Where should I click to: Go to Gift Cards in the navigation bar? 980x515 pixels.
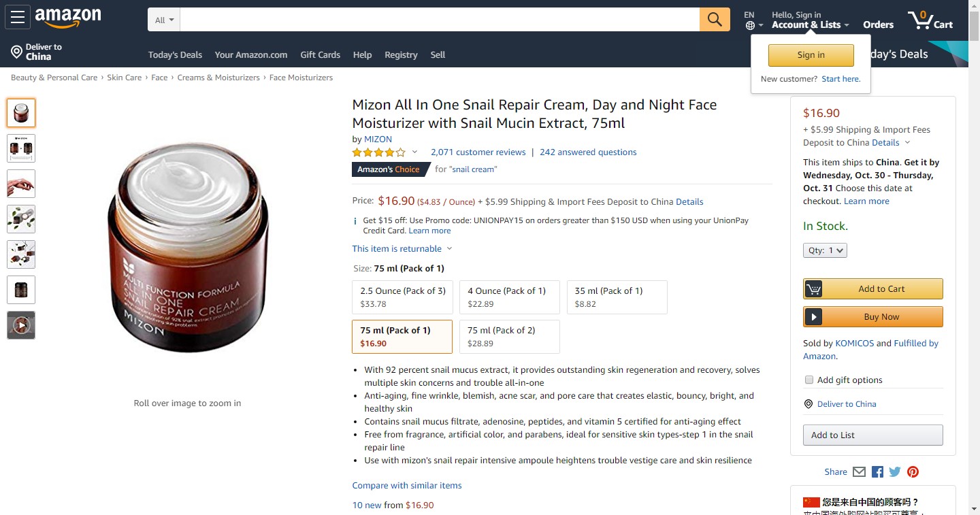pos(320,55)
